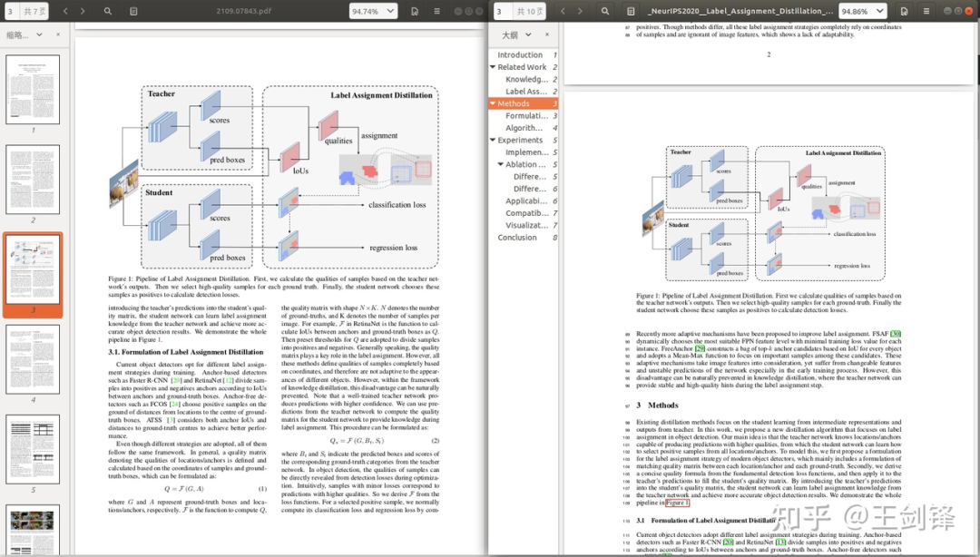Screen dimensions: 980x557
Task: Select Differe... outline entry on page 6
Action: (530, 189)
